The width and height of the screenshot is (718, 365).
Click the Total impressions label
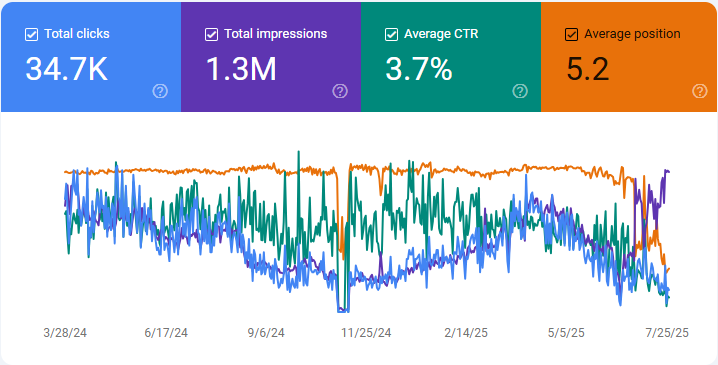276,34
